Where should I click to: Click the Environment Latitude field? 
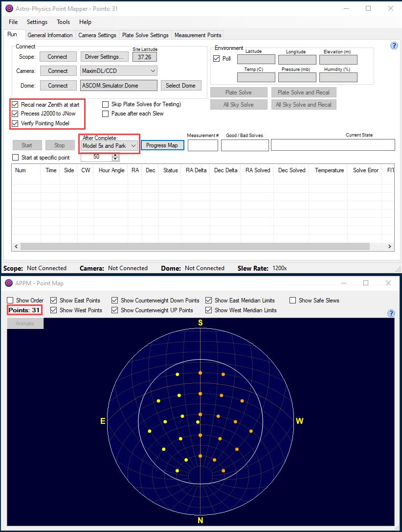[256, 59]
